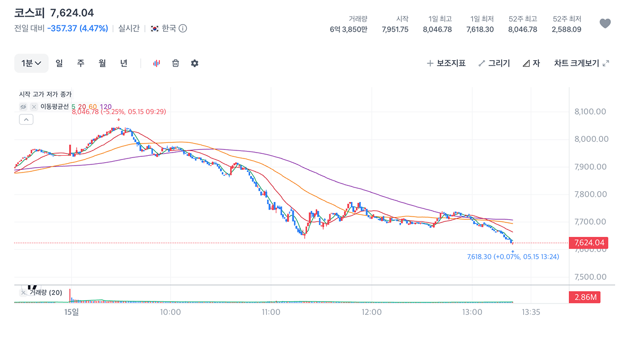Click the 이동평균선 indicator name
The height and width of the screenshot is (339, 644).
[55, 106]
